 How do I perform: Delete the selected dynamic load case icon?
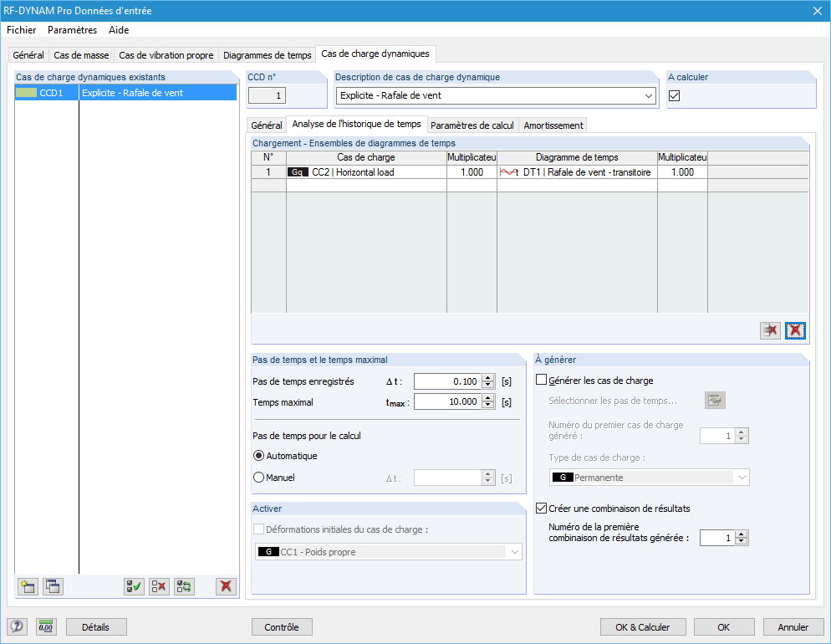226,586
